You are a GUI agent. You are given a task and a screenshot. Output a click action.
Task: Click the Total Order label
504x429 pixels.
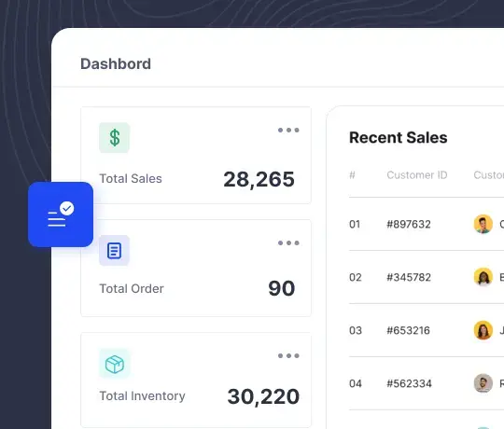(132, 289)
